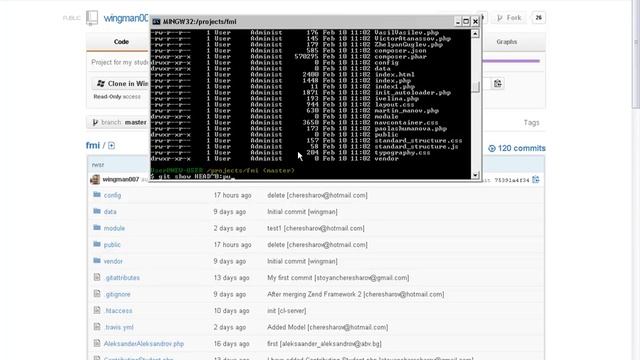Screen dimensions: 640x360
Task: Open the vendor folder link
Action: click(113, 261)
